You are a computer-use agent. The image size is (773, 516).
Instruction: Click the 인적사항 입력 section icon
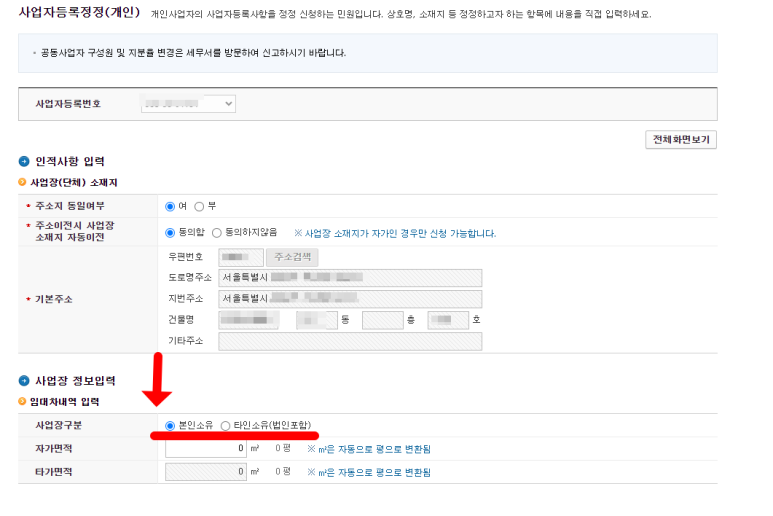coord(24,161)
